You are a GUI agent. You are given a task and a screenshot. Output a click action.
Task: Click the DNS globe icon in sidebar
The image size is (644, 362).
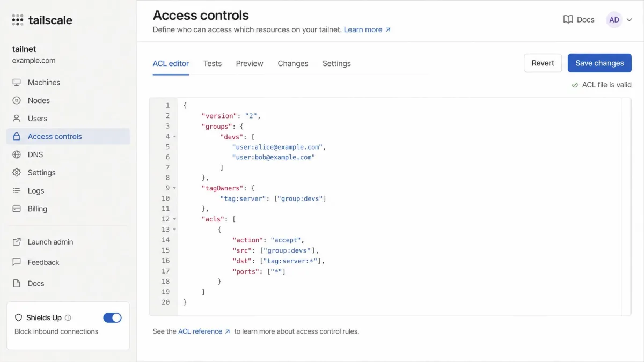17,154
